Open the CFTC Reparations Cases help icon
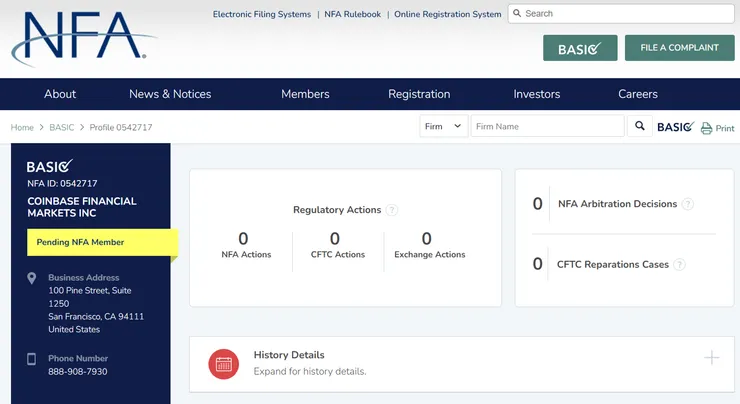The image size is (740, 404). click(680, 265)
